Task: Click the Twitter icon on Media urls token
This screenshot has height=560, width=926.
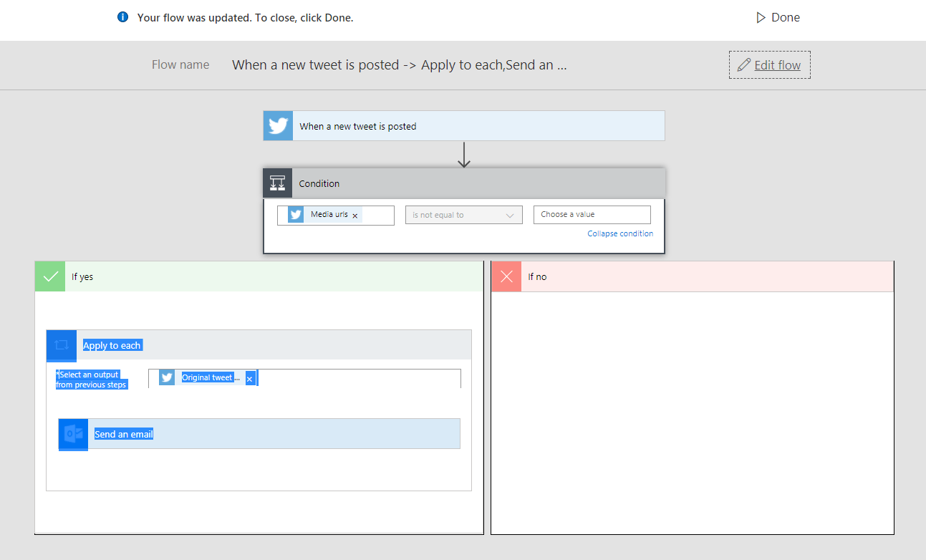Action: click(x=296, y=214)
